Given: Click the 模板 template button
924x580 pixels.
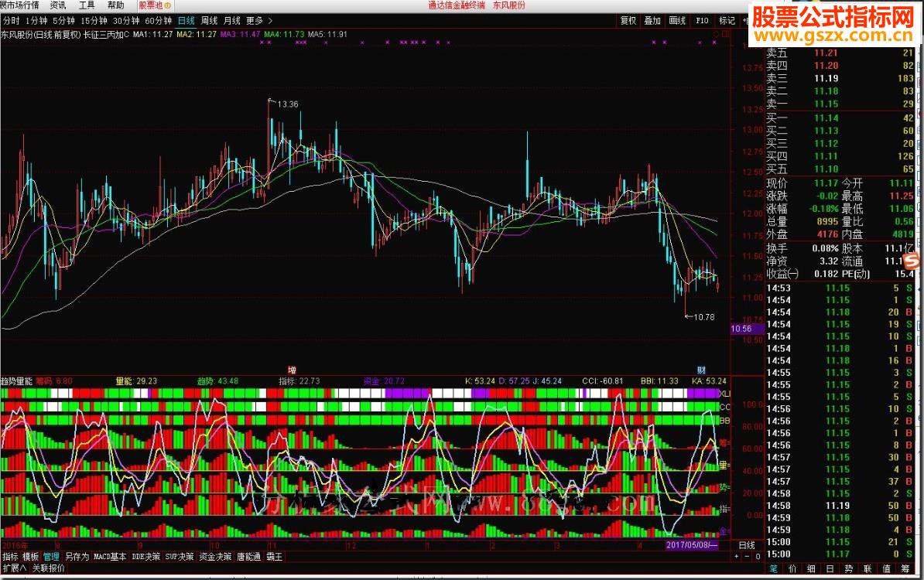Looking at the screenshot, I should click(x=31, y=557).
